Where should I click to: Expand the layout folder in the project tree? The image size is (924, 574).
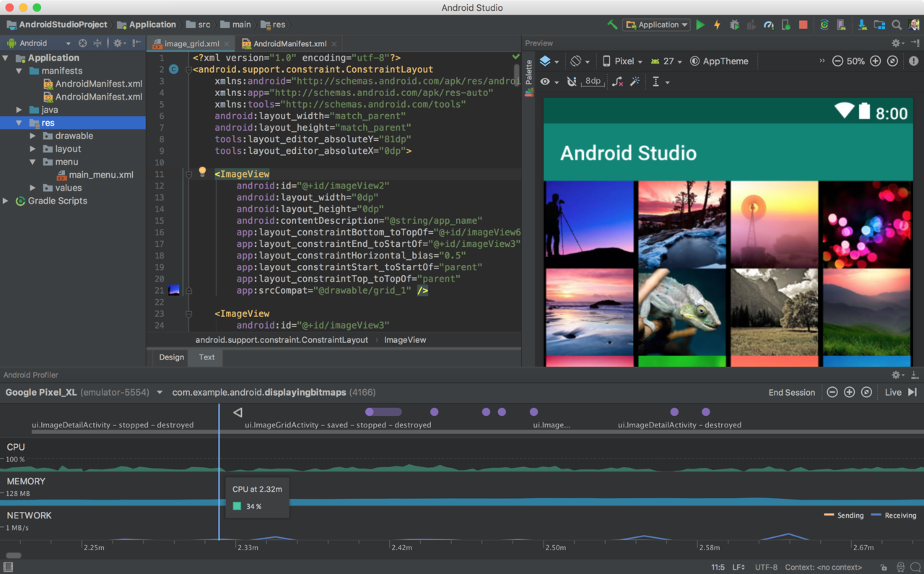tap(32, 148)
